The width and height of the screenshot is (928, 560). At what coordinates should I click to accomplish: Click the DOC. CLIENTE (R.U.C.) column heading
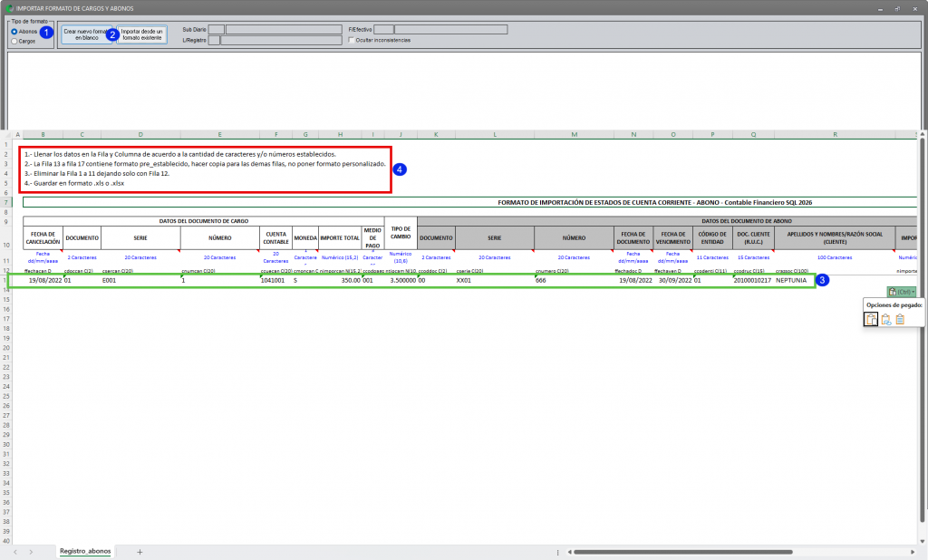[x=753, y=238]
